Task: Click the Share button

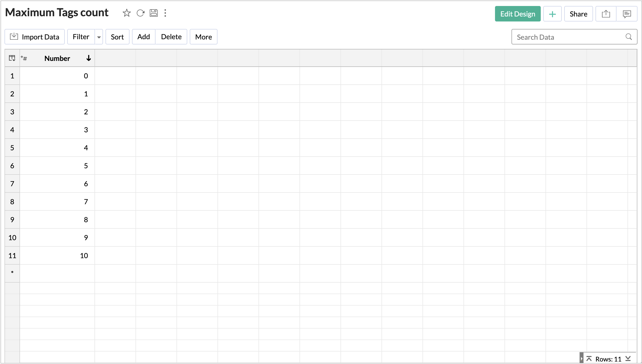Action: (x=578, y=14)
